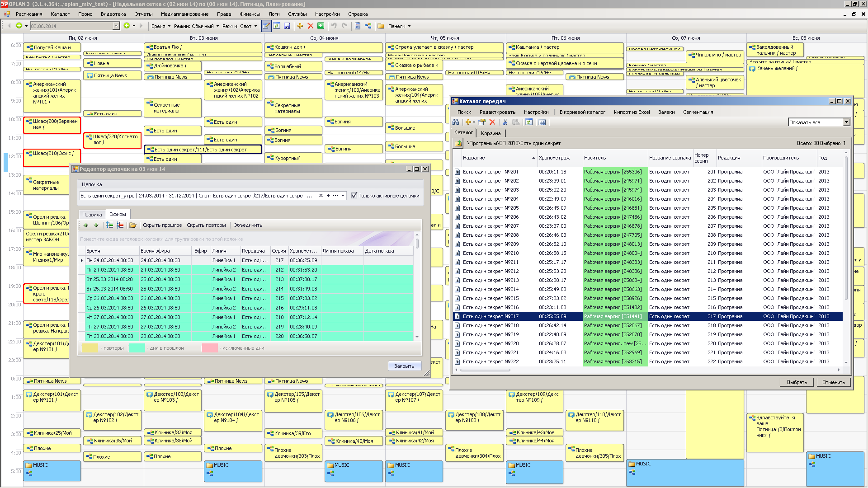Click the green expand rows icon in chain editor

click(110, 225)
